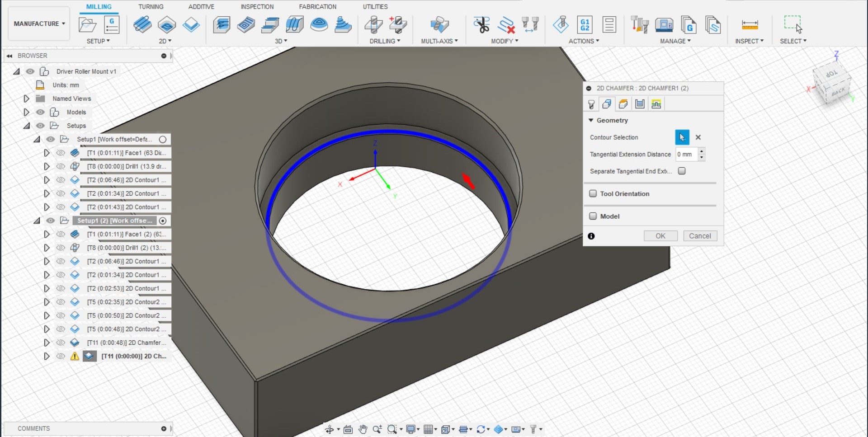Click the Tool Library icon in Manage
Viewport: 868px width, 437px height.
[639, 25]
